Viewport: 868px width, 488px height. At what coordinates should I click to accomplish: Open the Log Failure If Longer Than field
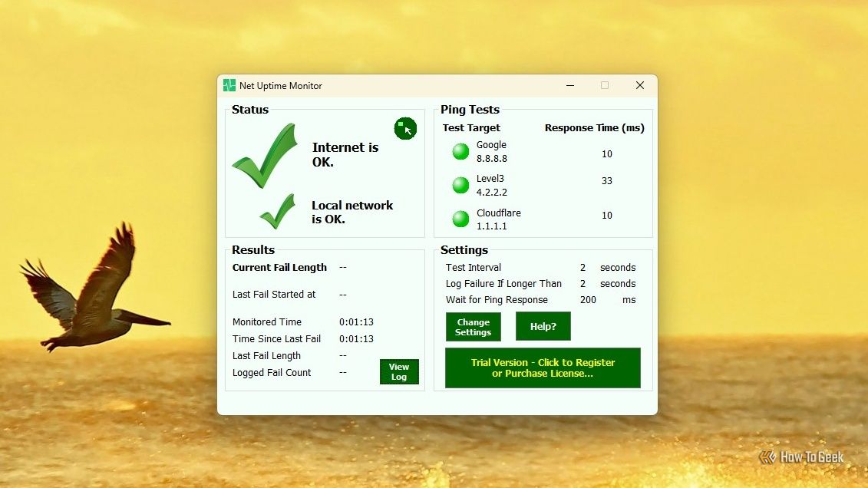tap(583, 283)
